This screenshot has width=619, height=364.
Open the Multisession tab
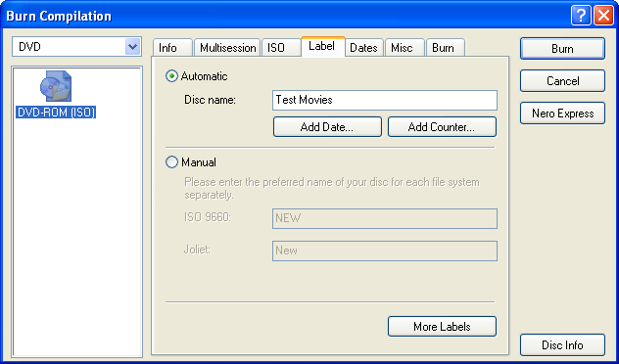(x=227, y=48)
